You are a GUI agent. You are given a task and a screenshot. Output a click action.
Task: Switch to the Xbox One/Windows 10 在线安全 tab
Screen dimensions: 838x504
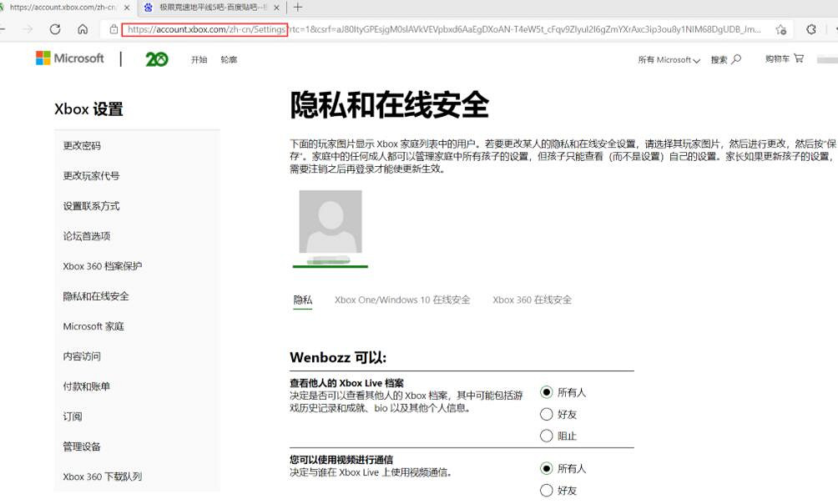(x=401, y=300)
